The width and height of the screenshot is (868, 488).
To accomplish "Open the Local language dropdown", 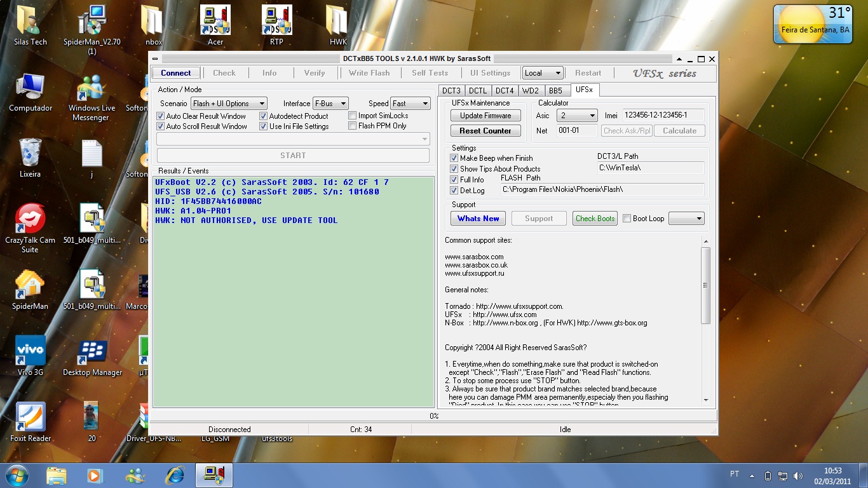I will point(543,73).
